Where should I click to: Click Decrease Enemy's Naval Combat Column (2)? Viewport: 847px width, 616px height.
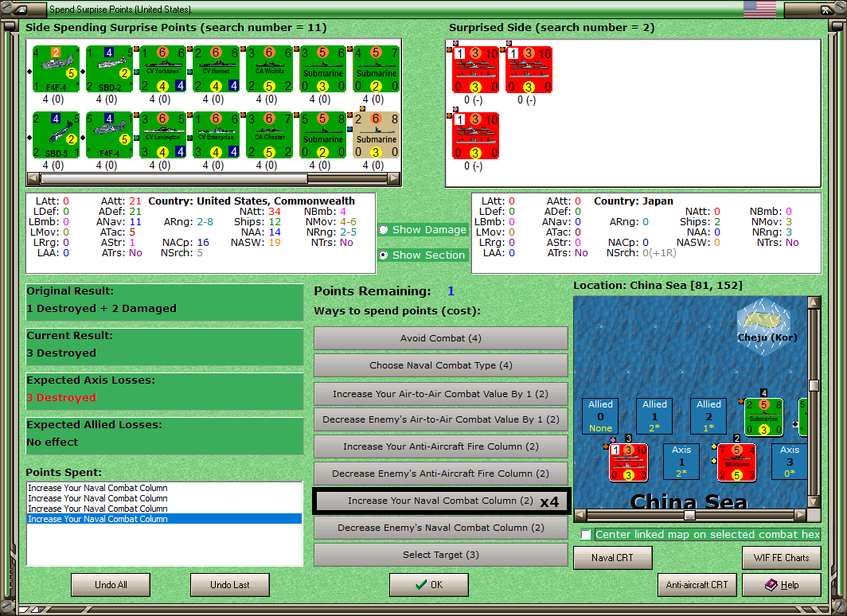pyautogui.click(x=441, y=528)
